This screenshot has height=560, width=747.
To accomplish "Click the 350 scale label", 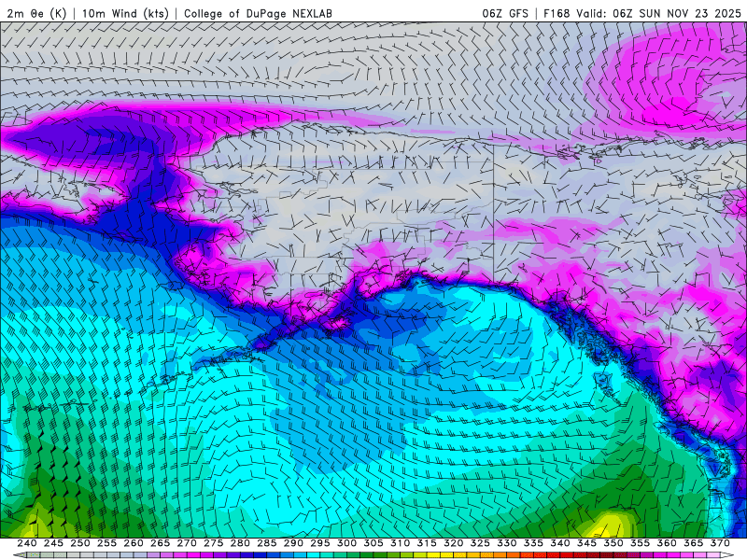I will pos(613,543).
